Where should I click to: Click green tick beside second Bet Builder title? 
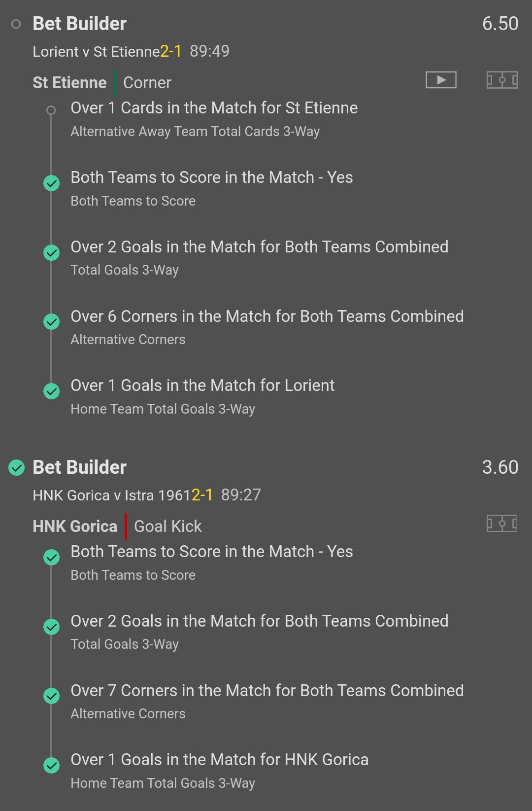click(17, 467)
